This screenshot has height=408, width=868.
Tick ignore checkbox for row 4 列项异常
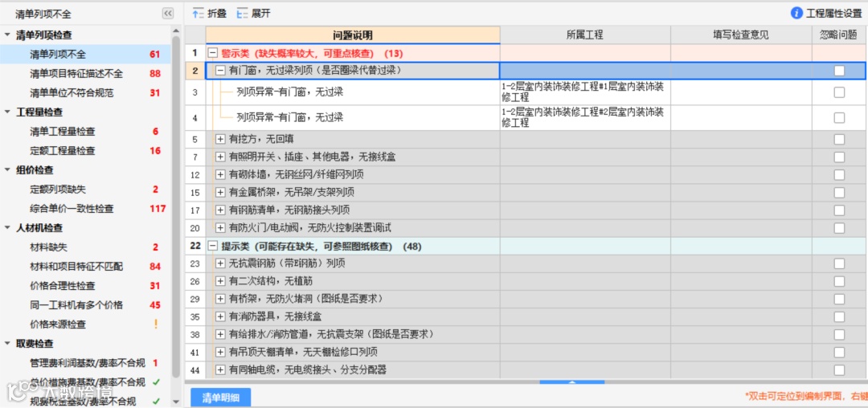pos(839,118)
